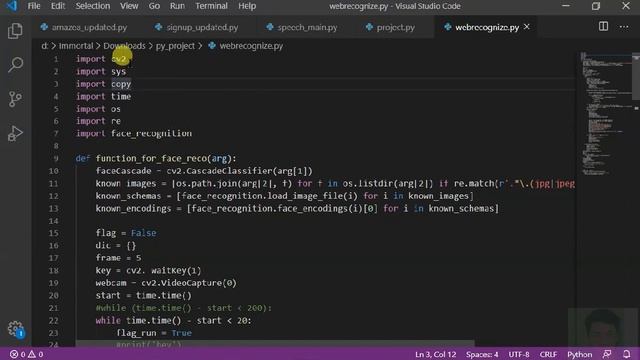Click the feedback icon in status bar

click(x=607, y=354)
